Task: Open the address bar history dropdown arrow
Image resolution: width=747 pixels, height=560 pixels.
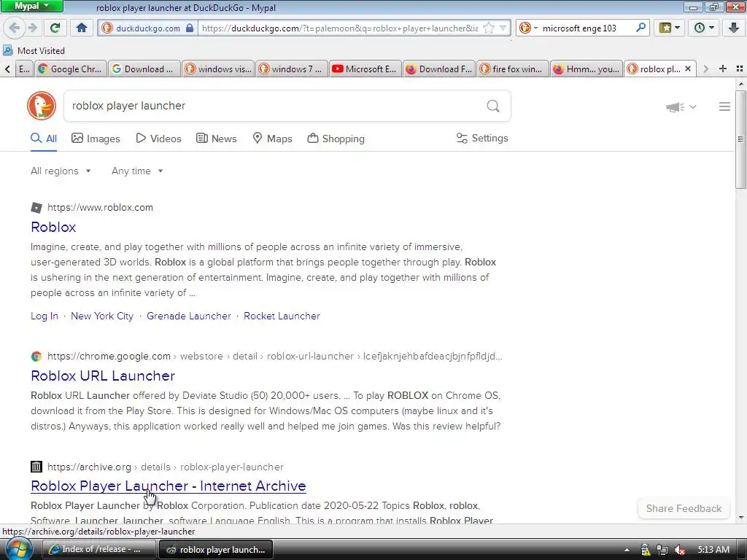Action: [503, 28]
